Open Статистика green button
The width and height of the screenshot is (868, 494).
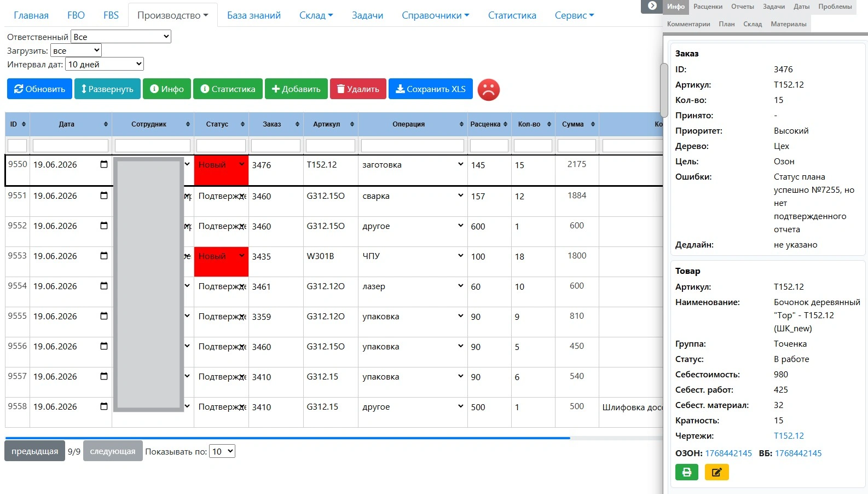pos(228,89)
